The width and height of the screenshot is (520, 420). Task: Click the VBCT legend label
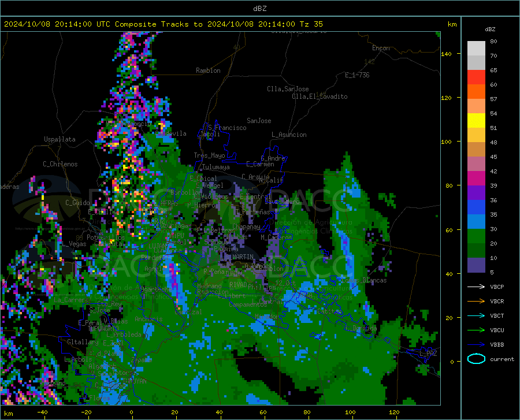click(497, 315)
